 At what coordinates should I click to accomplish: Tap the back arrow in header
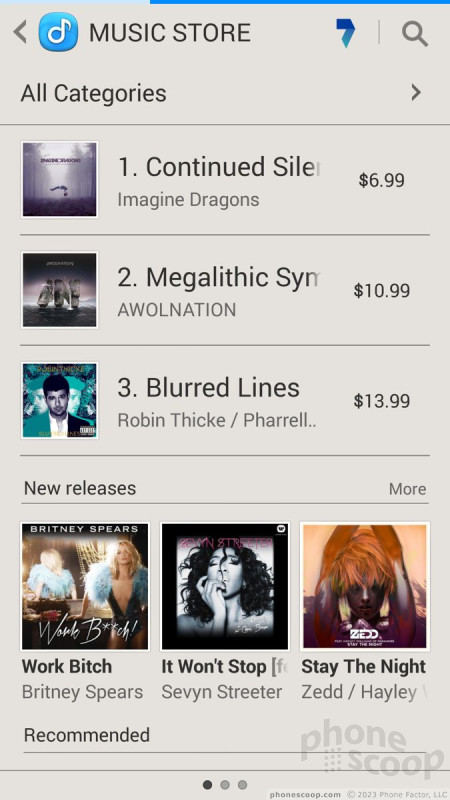tap(20, 33)
